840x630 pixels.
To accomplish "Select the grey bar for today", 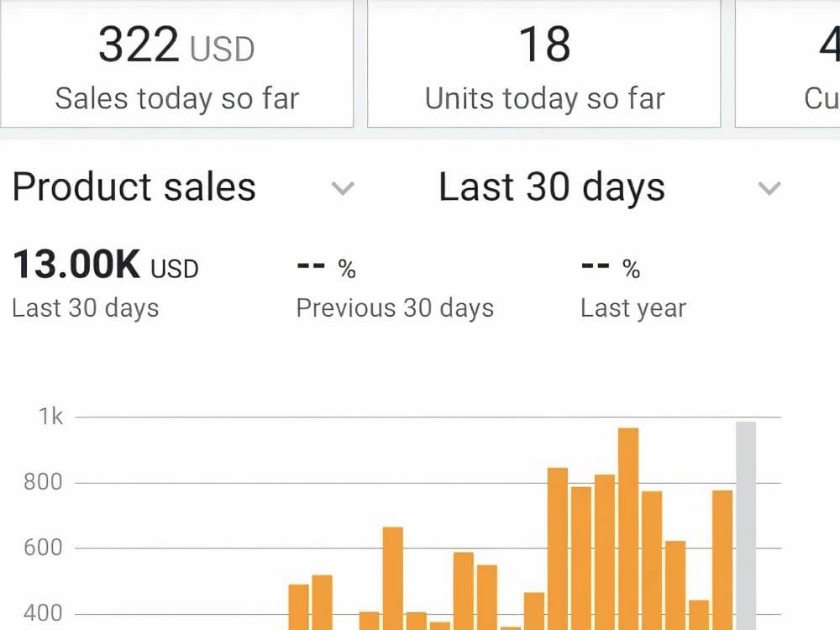I will 746,526.
